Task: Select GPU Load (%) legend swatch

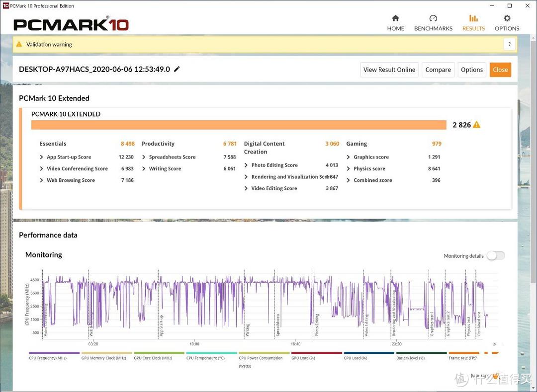Action: pyautogui.click(x=316, y=353)
